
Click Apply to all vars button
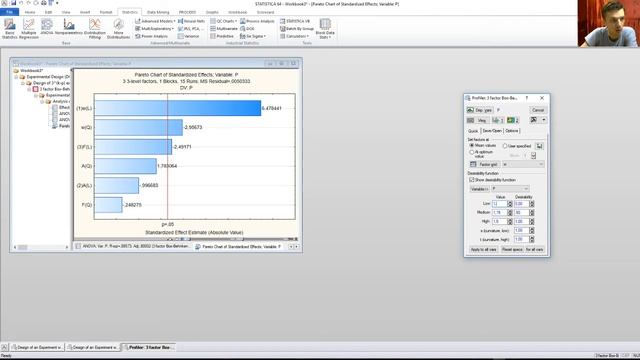(483, 249)
